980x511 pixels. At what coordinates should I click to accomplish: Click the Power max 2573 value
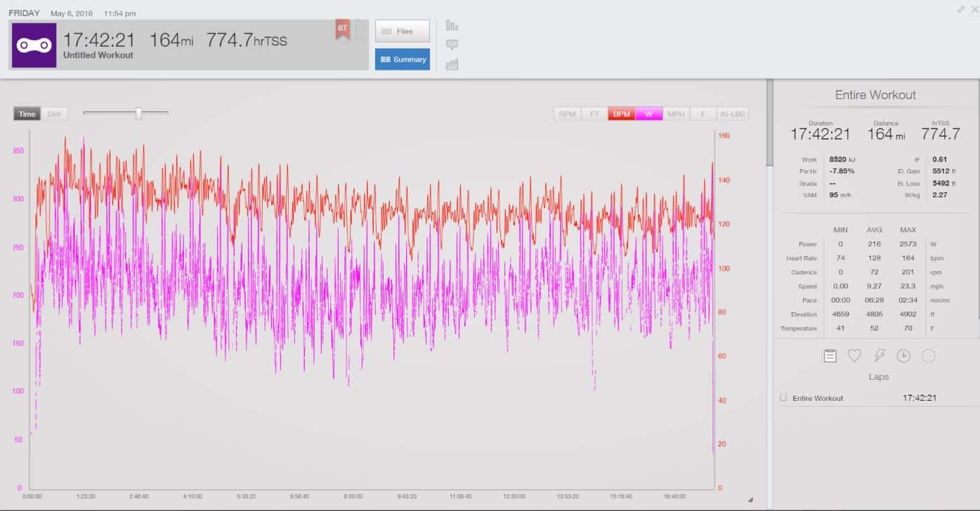click(908, 244)
